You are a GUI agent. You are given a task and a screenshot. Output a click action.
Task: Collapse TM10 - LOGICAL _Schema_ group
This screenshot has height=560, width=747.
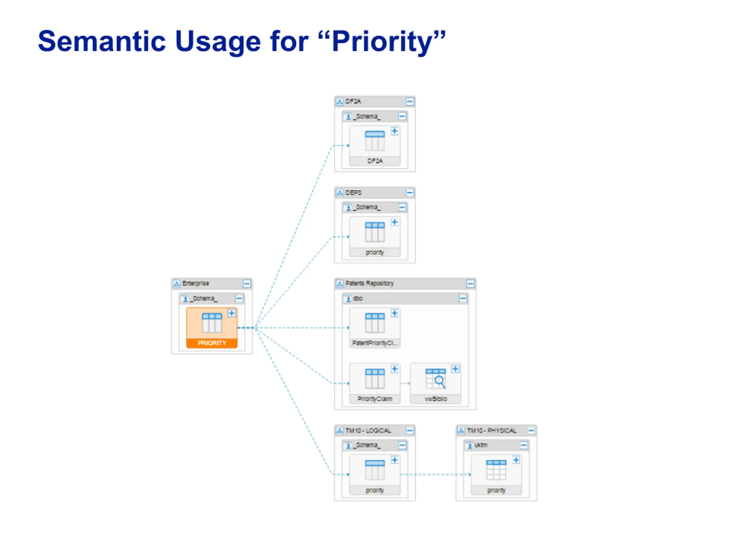point(402,445)
